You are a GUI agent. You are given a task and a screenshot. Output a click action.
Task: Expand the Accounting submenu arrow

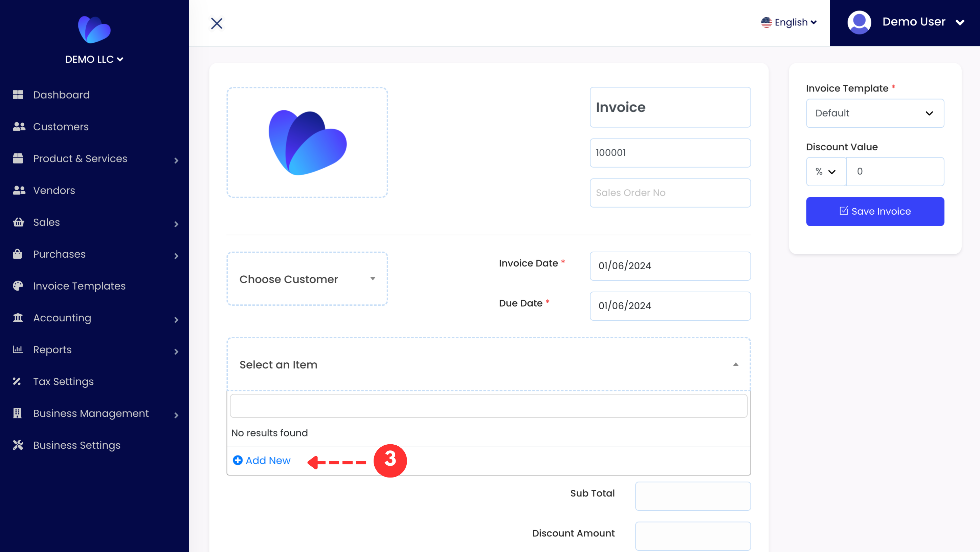click(176, 320)
